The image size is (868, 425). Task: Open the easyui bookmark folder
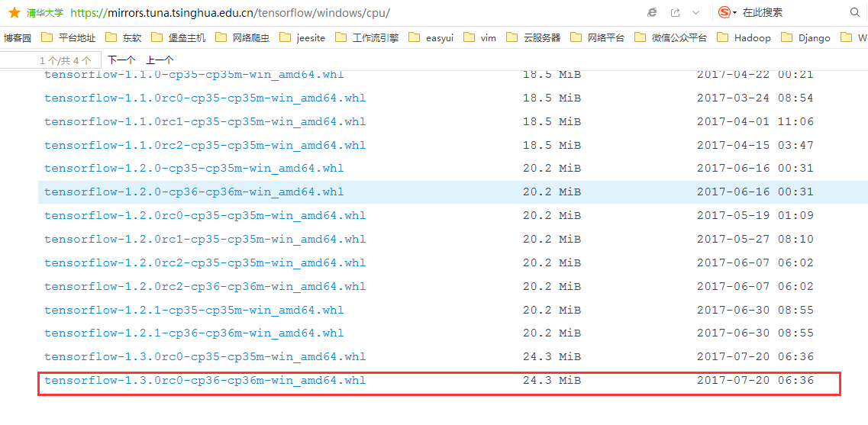(x=431, y=37)
